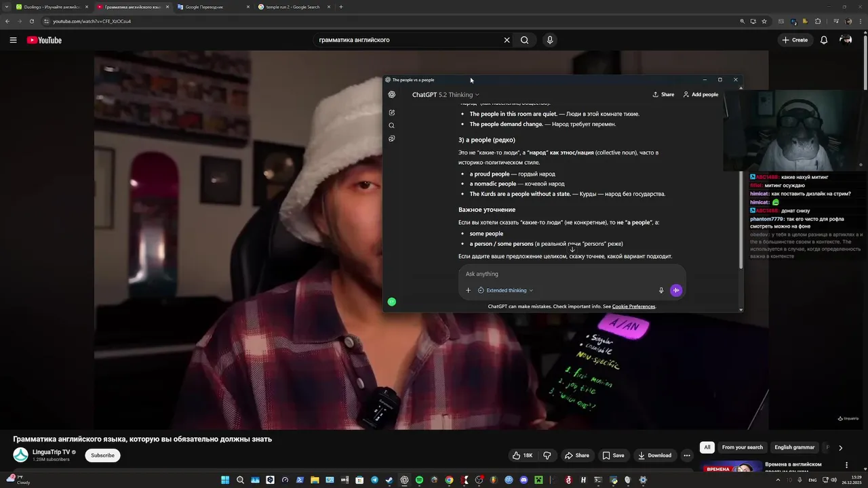Save the video to a playlist

pos(614,455)
